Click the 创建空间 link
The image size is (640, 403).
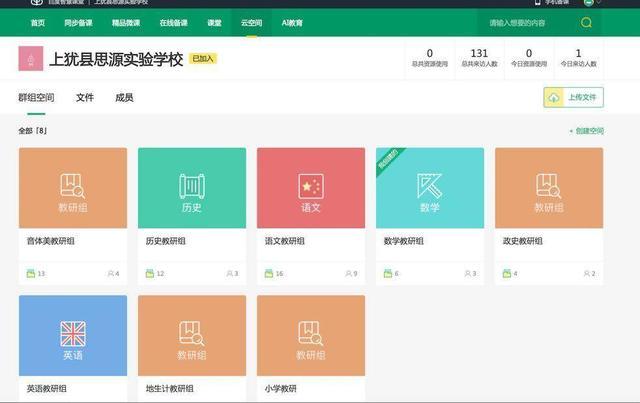point(586,131)
